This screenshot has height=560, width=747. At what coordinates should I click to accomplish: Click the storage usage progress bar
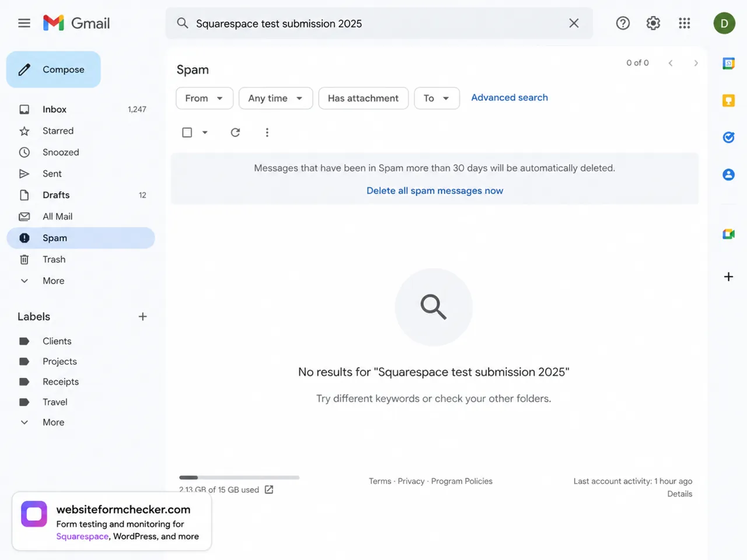[x=239, y=477]
